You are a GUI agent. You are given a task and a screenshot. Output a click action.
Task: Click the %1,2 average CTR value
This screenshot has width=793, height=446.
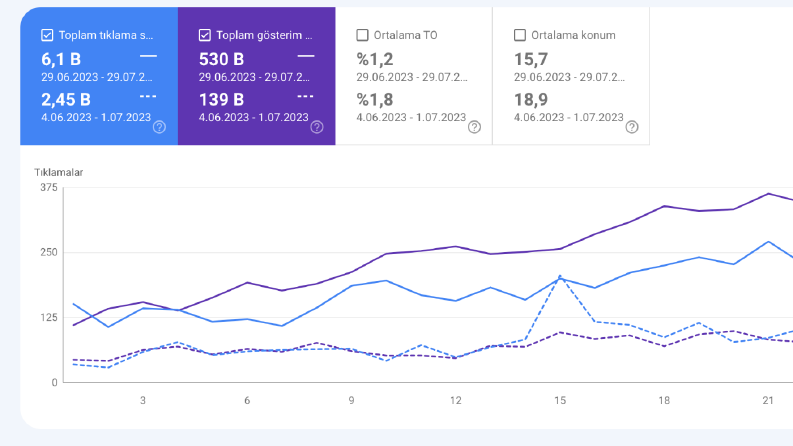[x=375, y=59]
